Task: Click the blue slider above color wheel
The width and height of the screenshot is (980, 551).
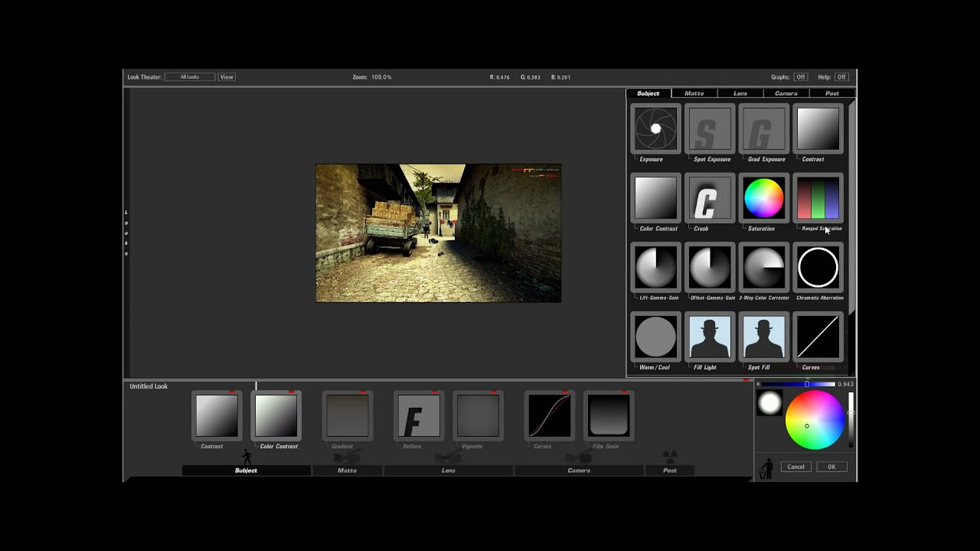Action: [x=797, y=384]
